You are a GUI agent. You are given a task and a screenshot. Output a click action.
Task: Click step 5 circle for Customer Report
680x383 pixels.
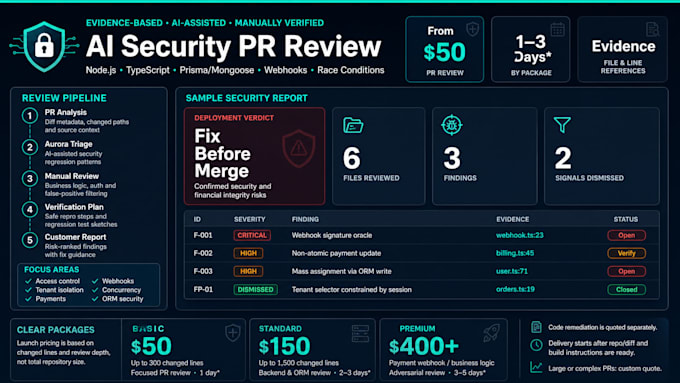tap(29, 240)
